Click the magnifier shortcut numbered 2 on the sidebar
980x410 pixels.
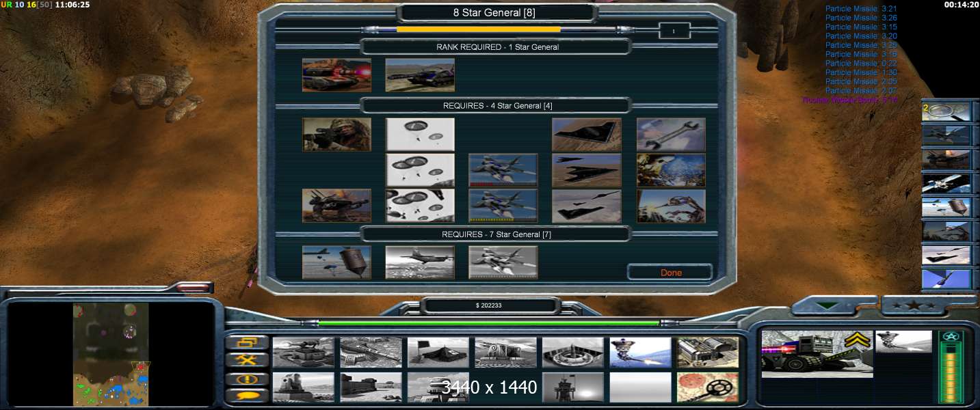pos(946,111)
